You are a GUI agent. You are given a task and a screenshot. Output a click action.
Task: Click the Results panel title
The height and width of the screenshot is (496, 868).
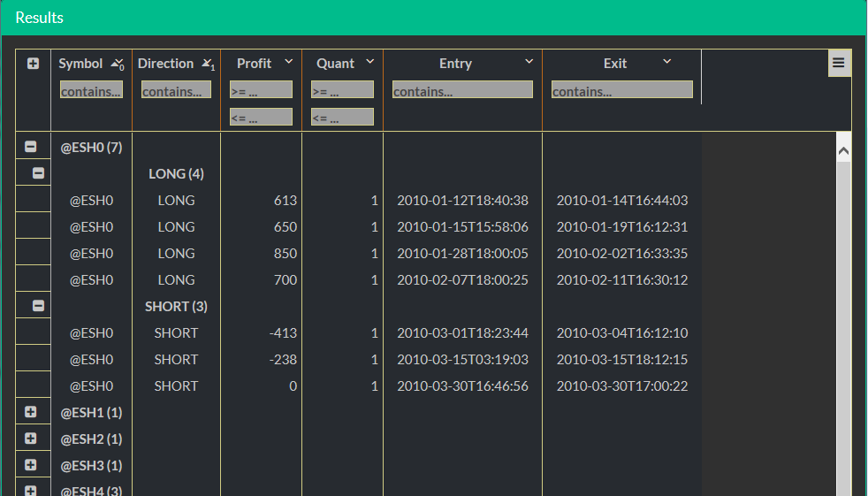[x=39, y=18]
